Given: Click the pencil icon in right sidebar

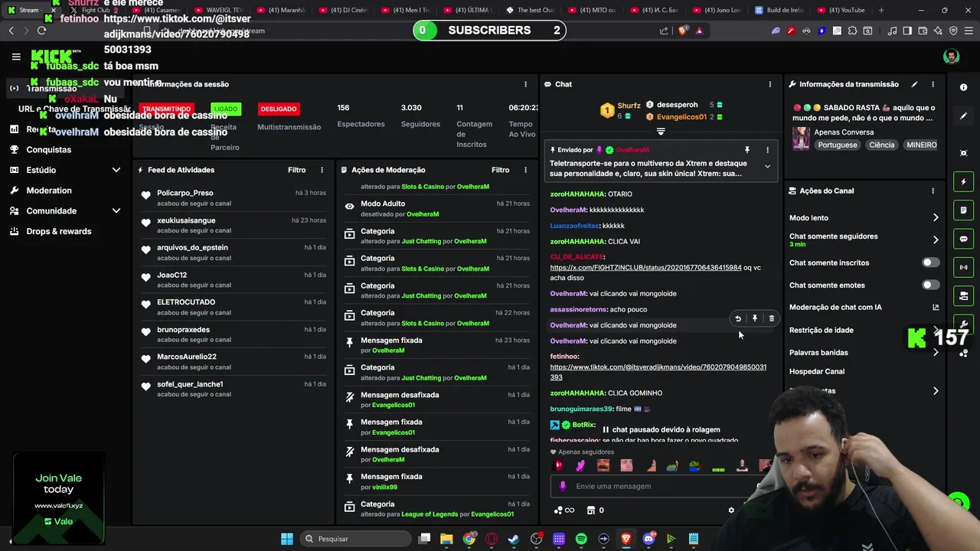Looking at the screenshot, I should coord(964,116).
